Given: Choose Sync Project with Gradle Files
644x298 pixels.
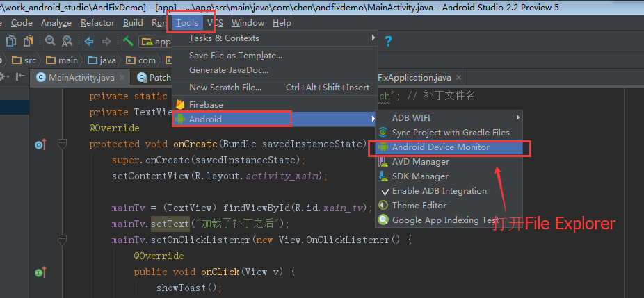Looking at the screenshot, I should pos(449,133).
